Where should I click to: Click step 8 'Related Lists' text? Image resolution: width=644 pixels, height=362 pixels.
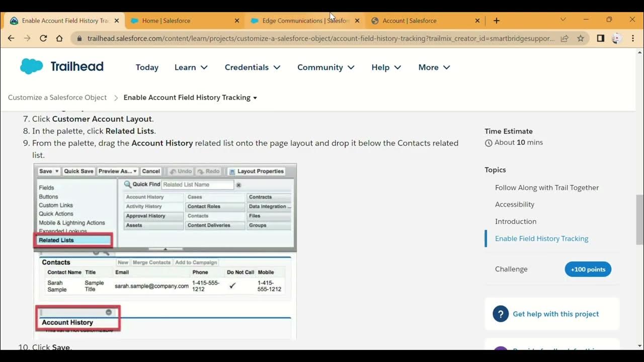point(130,131)
